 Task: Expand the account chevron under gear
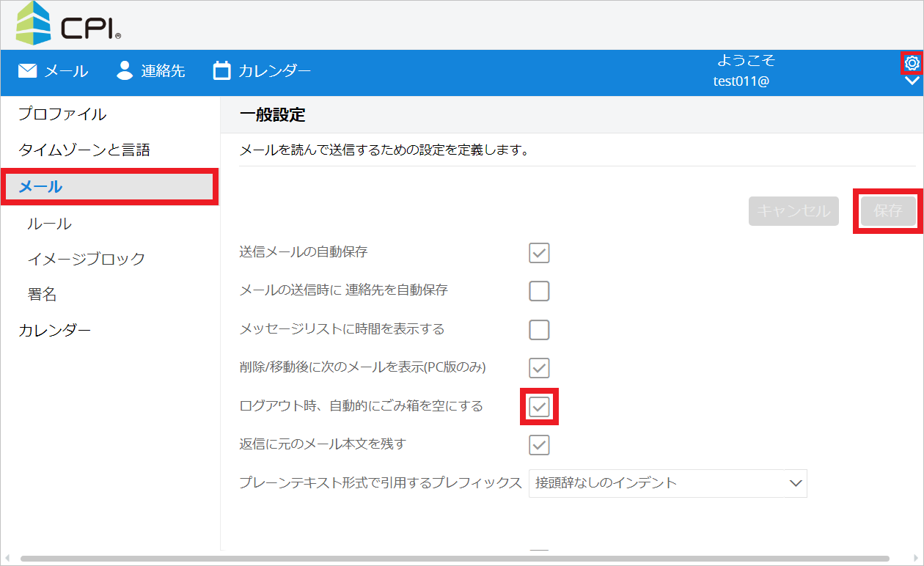[x=912, y=81]
